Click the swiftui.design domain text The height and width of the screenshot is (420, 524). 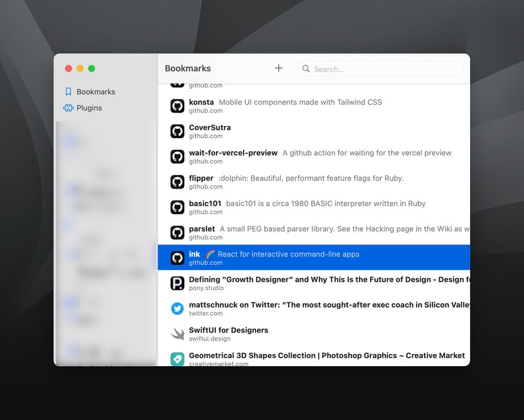210,339
